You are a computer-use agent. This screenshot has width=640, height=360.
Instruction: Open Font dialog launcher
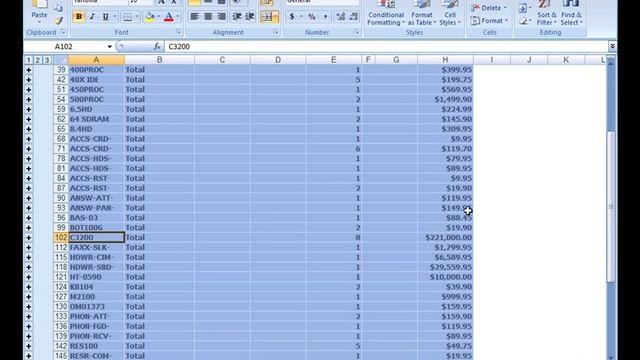(178, 32)
